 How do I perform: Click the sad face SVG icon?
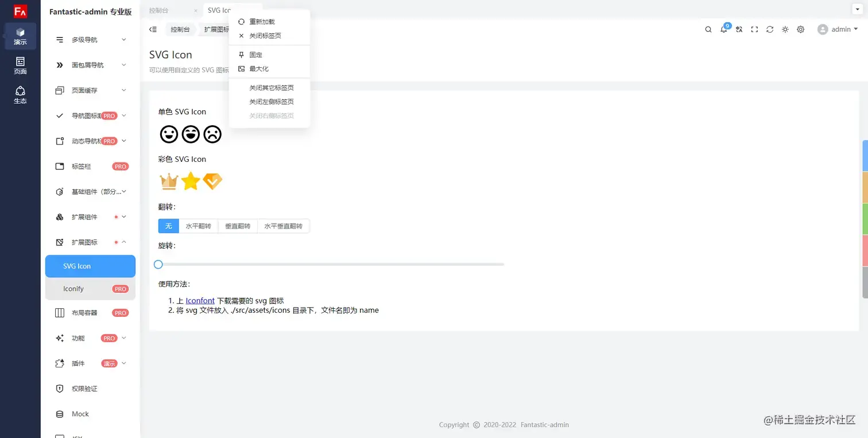point(212,134)
